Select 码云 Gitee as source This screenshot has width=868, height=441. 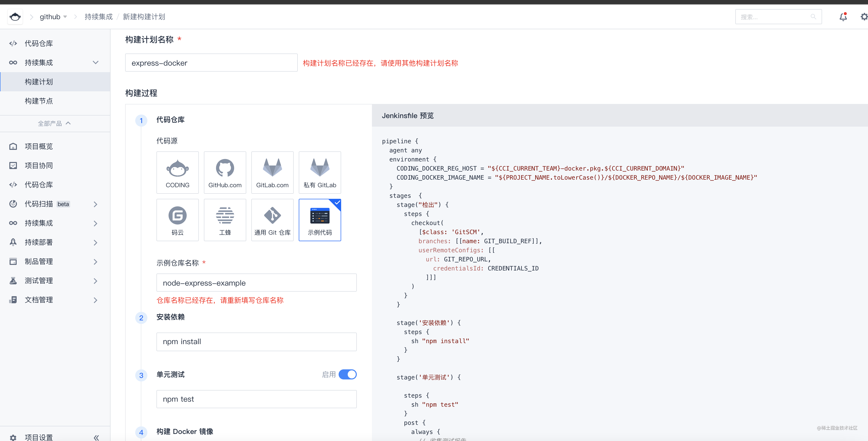point(177,220)
